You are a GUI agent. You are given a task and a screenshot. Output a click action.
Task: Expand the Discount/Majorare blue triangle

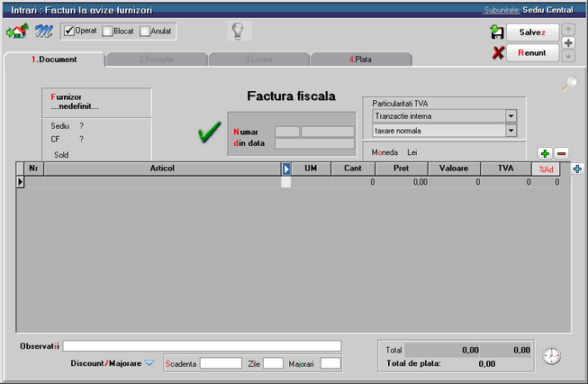[x=149, y=363]
